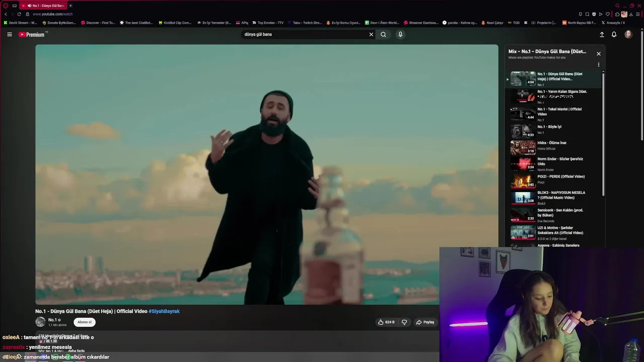Open the TOD bookmark
Viewport: 644px width, 362px height.
514,23
